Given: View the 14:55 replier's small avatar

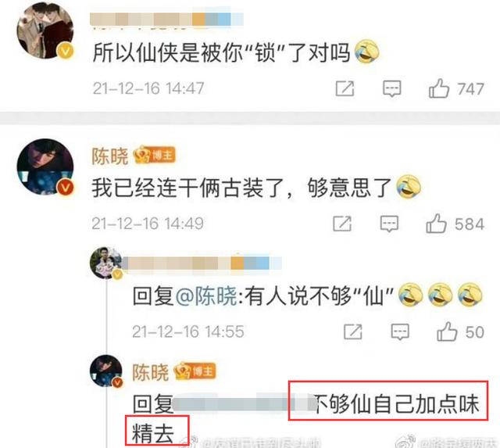Looking at the screenshot, I should pos(106,263).
